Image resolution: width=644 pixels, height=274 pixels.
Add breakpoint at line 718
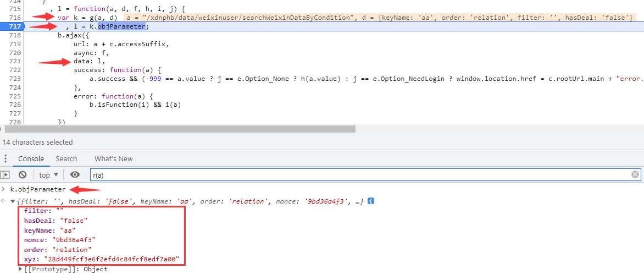(x=15, y=35)
